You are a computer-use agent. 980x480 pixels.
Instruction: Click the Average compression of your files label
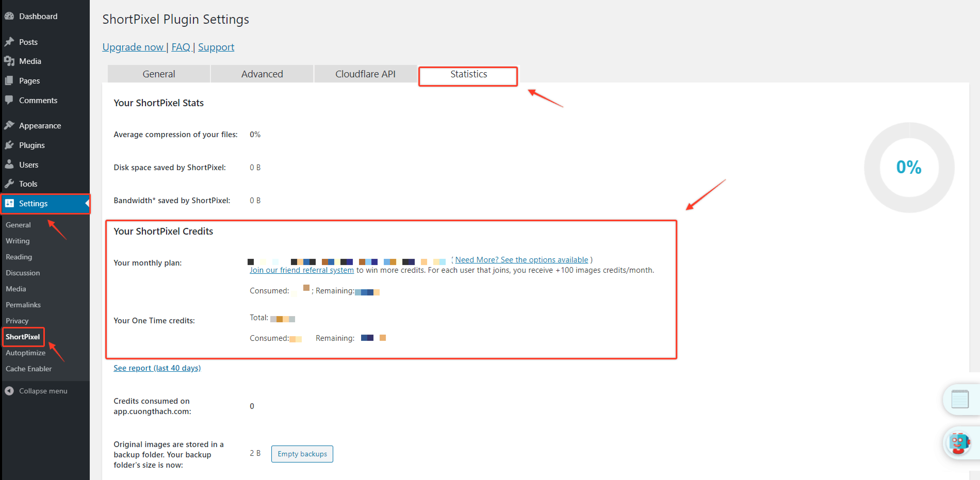point(176,135)
